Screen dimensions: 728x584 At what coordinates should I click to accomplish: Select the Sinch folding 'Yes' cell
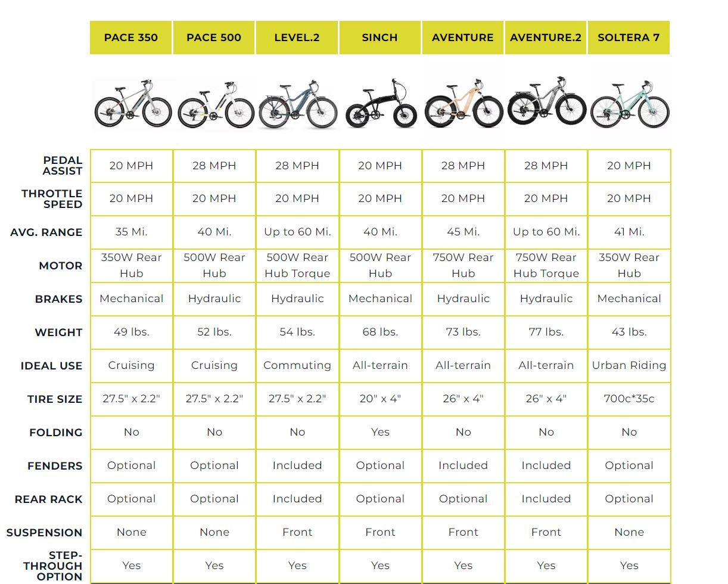click(380, 432)
